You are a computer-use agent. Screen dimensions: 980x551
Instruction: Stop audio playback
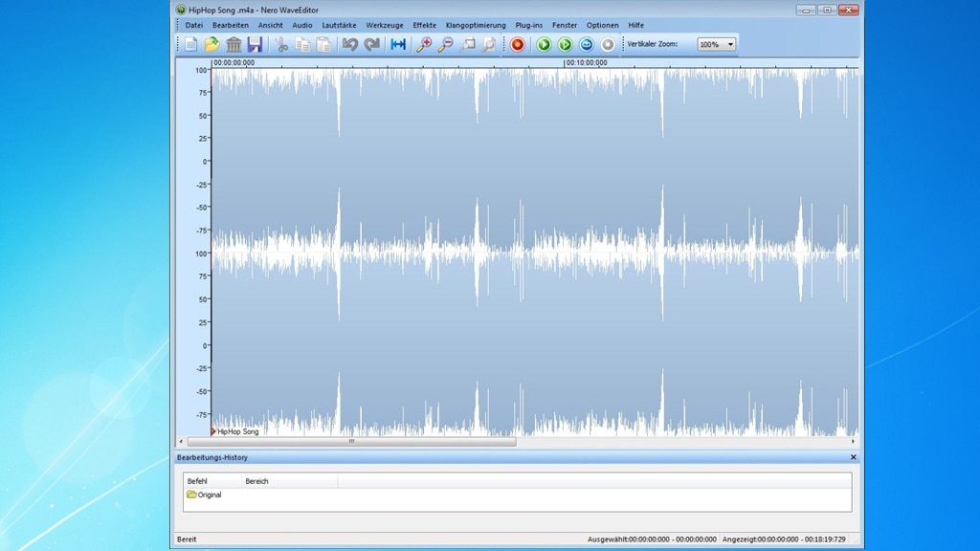click(x=606, y=44)
